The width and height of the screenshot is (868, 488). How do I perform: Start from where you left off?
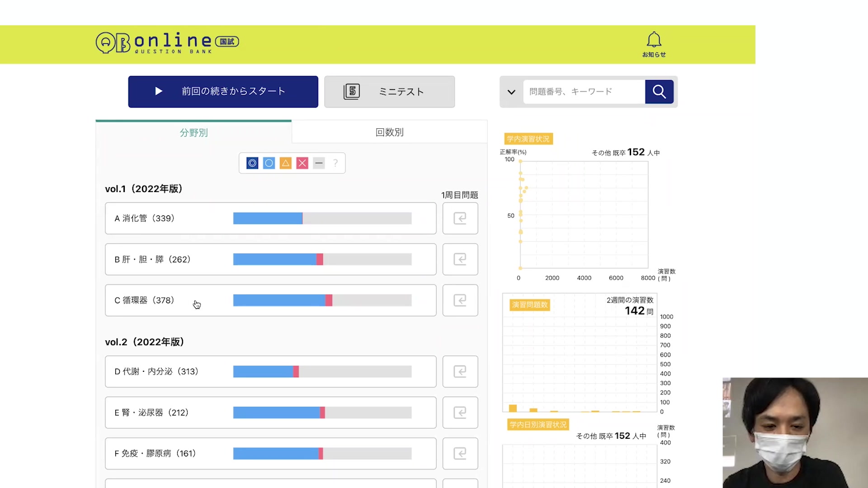pos(223,92)
